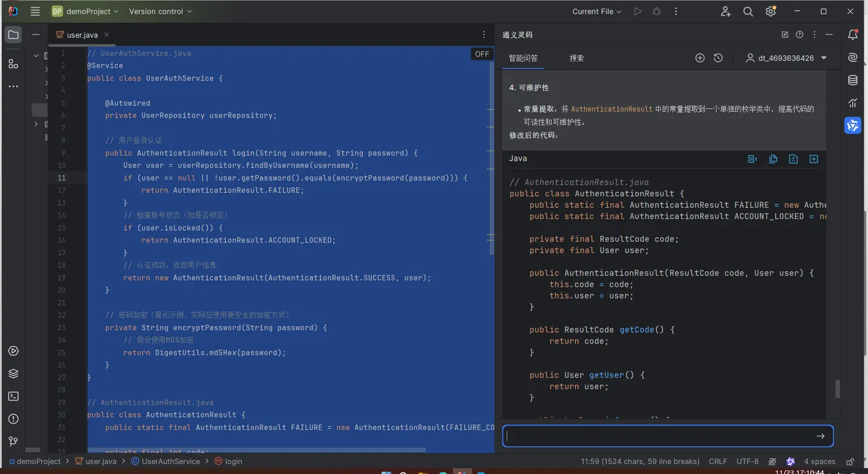Open the Git tool window icon

point(13,441)
